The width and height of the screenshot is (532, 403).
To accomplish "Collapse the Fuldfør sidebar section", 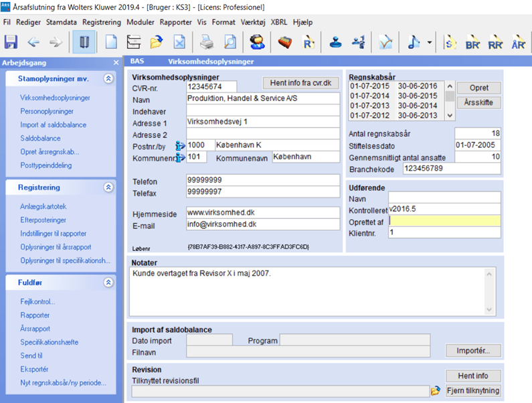I will click(108, 283).
